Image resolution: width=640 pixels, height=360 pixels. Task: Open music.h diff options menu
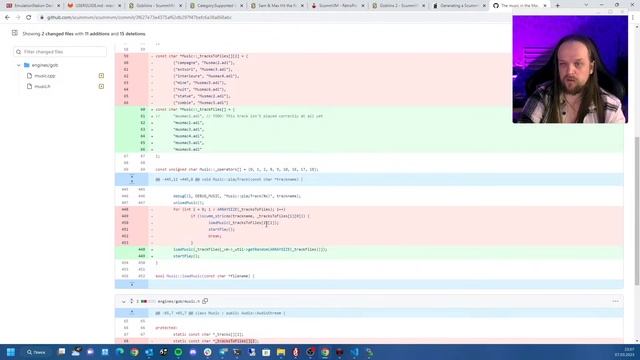click(x=615, y=301)
